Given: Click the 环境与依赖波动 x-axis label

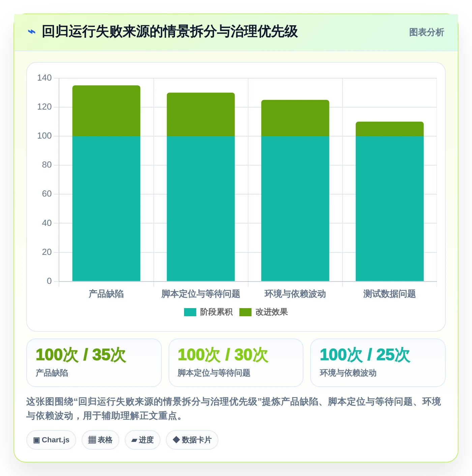Looking at the screenshot, I should click(295, 294).
